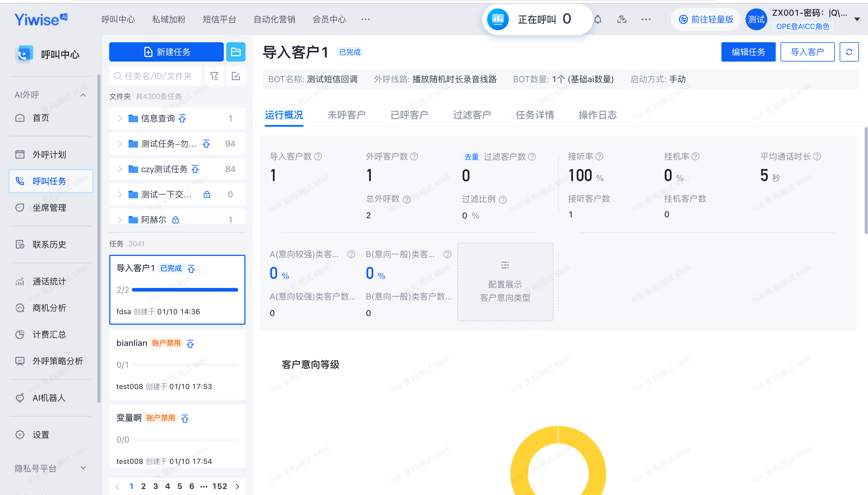Click help icon next to 平均通话时长
The width and height of the screenshot is (868, 495).
(x=817, y=156)
